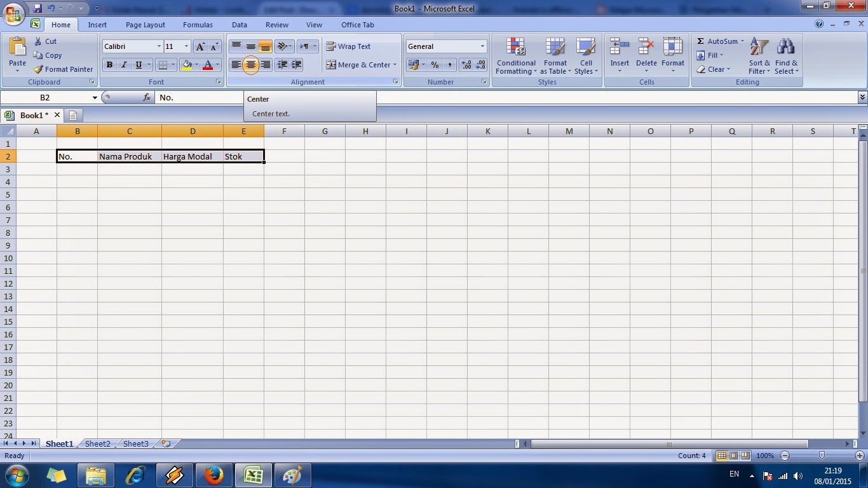Click the insert function fx icon

tap(147, 97)
